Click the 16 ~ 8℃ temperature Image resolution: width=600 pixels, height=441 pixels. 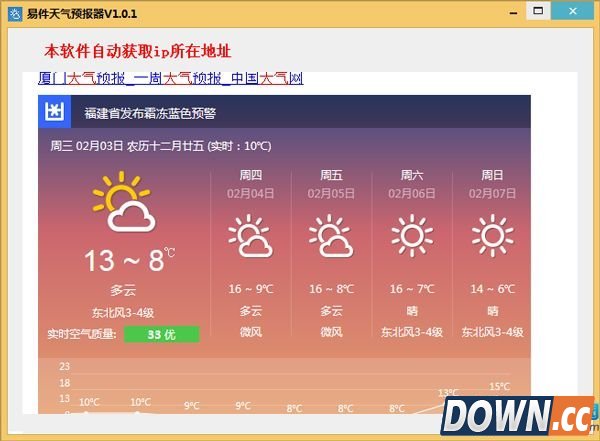pyautogui.click(x=331, y=289)
